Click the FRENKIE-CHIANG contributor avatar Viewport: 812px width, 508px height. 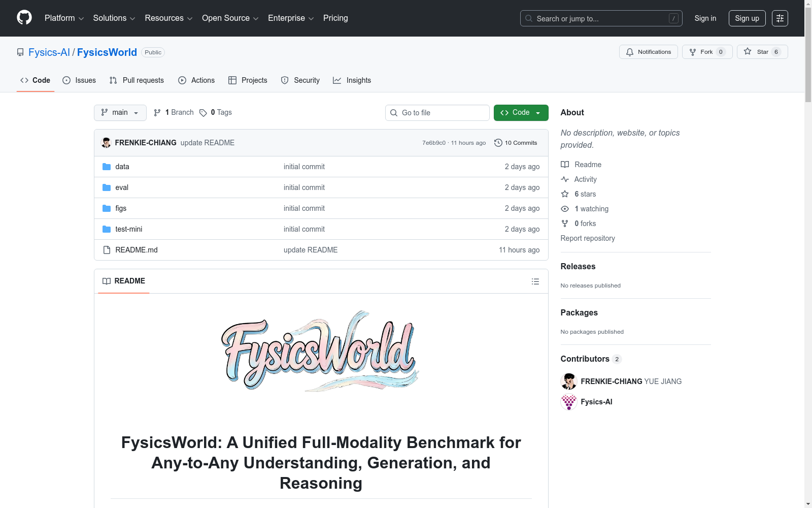coord(569,382)
